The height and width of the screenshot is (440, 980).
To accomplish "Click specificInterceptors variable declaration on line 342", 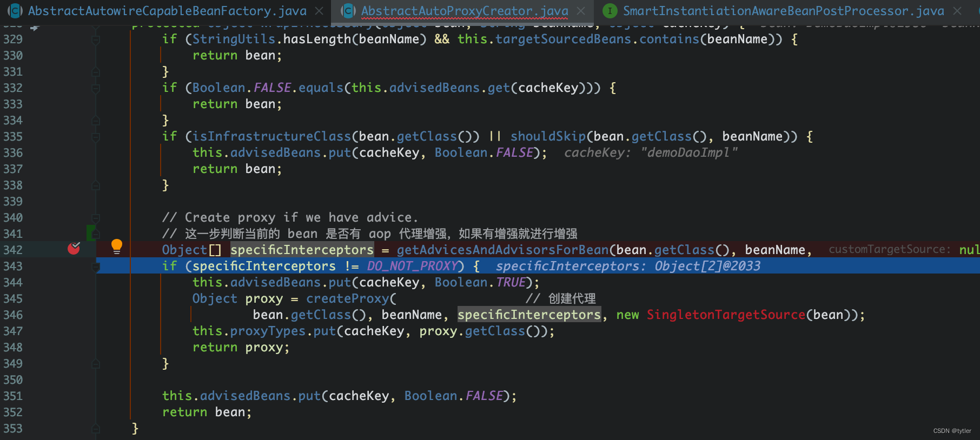I will 302,250.
